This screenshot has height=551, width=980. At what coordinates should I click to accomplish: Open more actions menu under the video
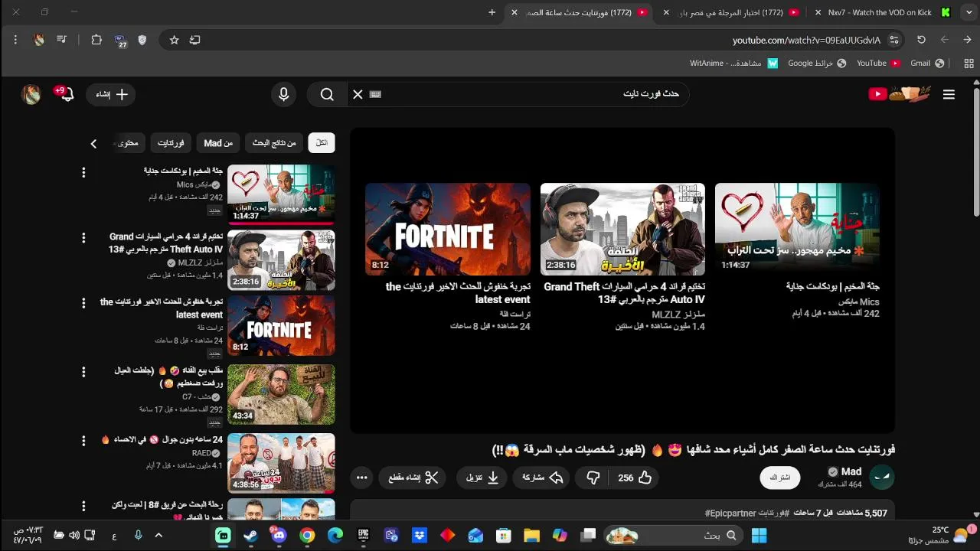(362, 478)
